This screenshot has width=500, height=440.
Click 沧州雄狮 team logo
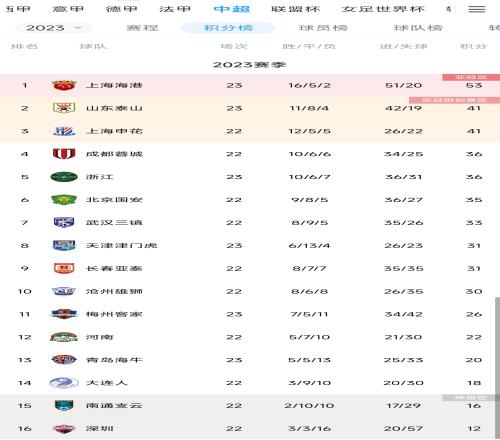coord(64,291)
